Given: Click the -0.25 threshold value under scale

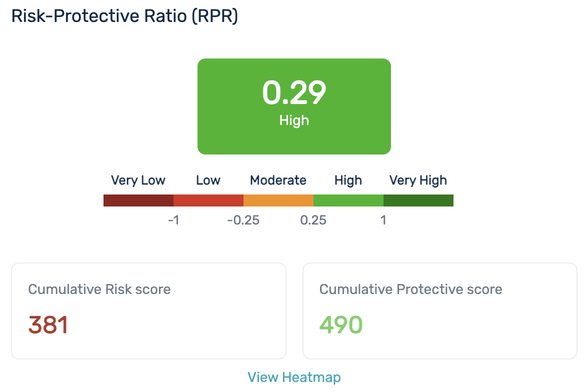Looking at the screenshot, I should [x=243, y=220].
